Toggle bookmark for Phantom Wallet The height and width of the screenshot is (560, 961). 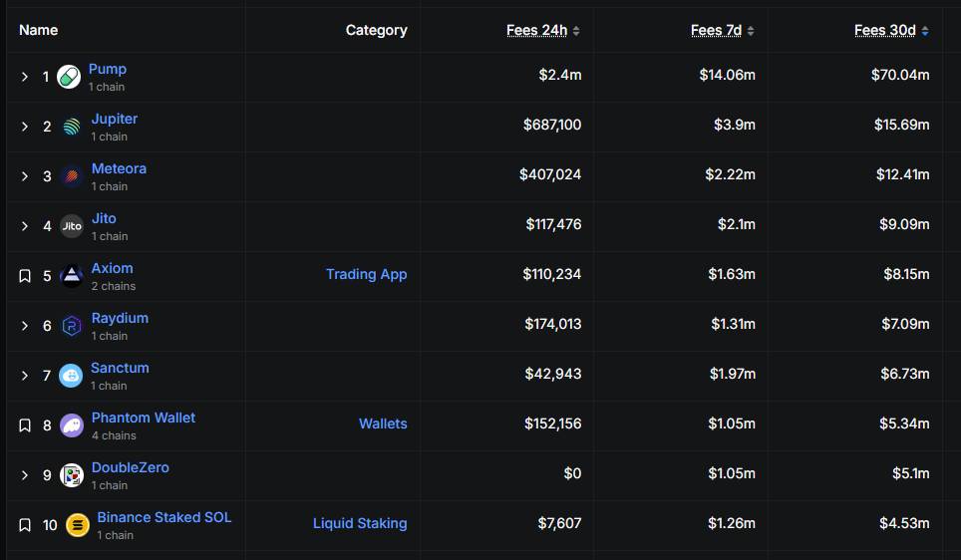click(x=25, y=425)
